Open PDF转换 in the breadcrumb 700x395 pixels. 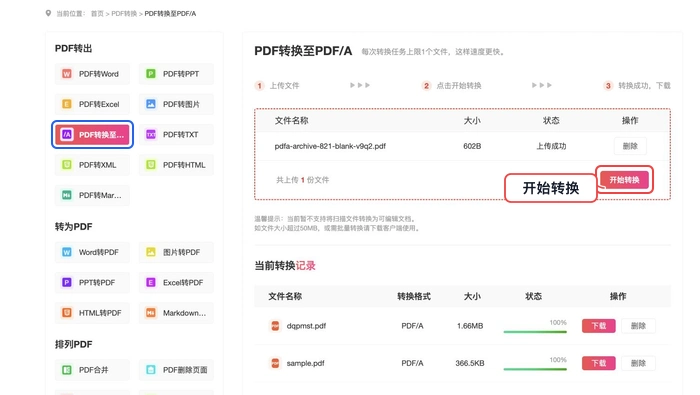tap(124, 14)
